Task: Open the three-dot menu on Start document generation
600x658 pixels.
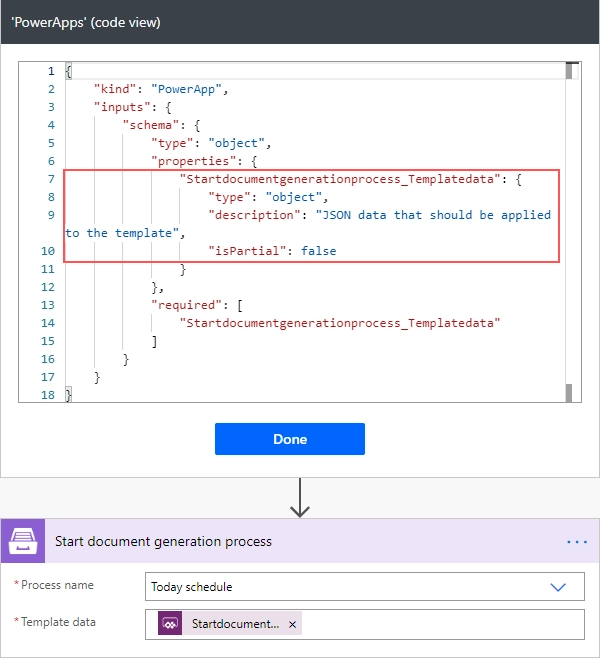Action: point(577,542)
